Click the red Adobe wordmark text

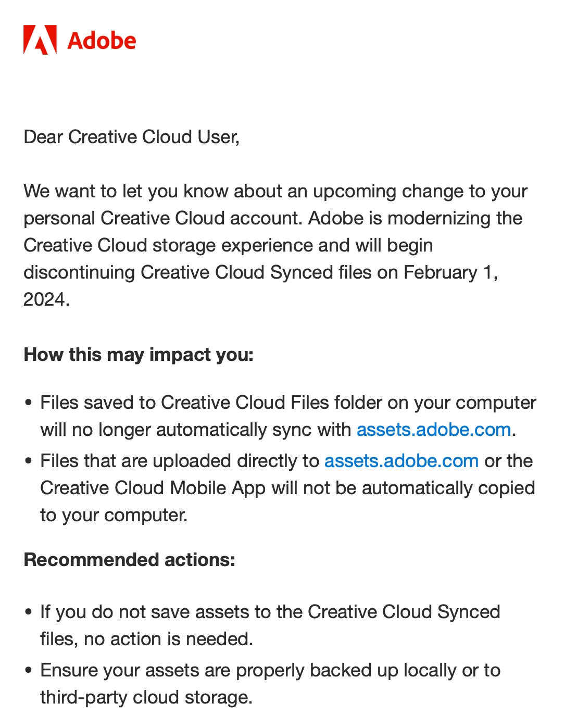tap(102, 41)
